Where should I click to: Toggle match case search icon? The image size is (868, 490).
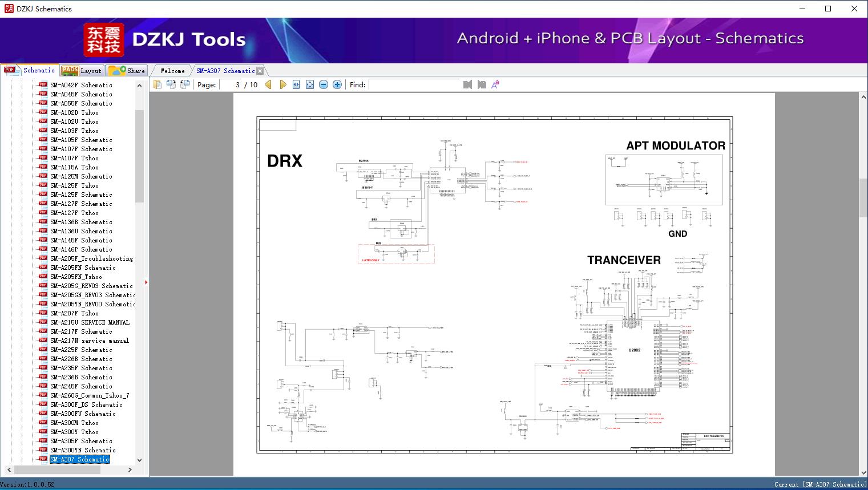(495, 84)
